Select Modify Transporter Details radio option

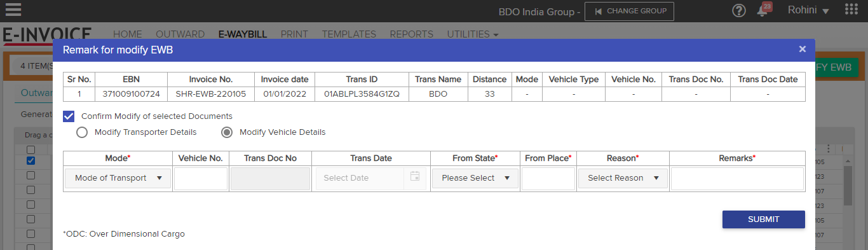82,132
